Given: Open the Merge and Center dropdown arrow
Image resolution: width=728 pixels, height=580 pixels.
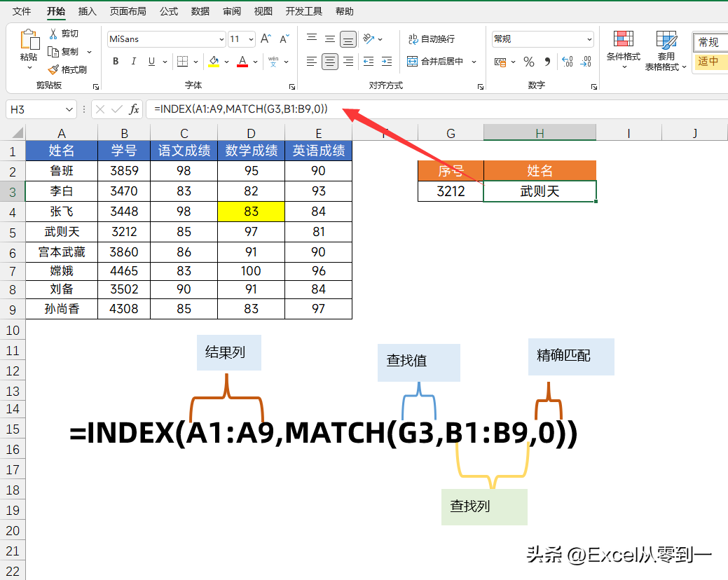Looking at the screenshot, I should point(474,62).
